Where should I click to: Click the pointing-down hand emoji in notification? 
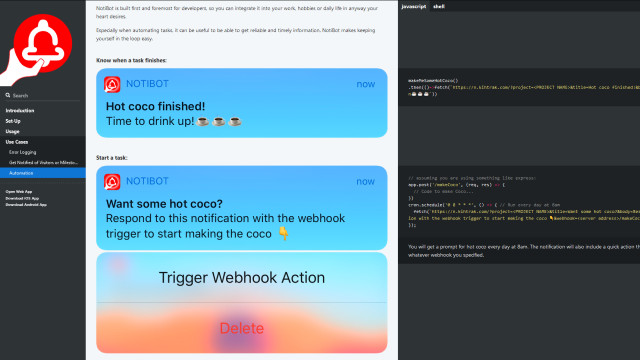(x=283, y=233)
